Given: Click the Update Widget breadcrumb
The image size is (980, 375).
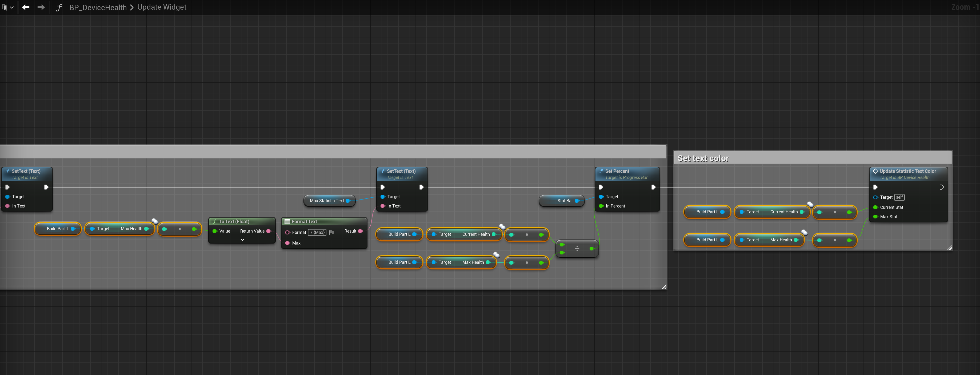Looking at the screenshot, I should (162, 7).
